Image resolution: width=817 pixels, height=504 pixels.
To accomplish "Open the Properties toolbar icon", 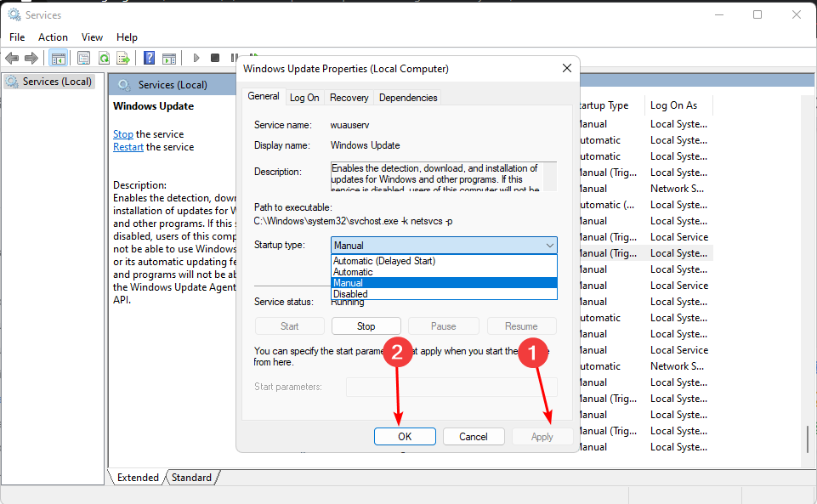I will point(83,58).
